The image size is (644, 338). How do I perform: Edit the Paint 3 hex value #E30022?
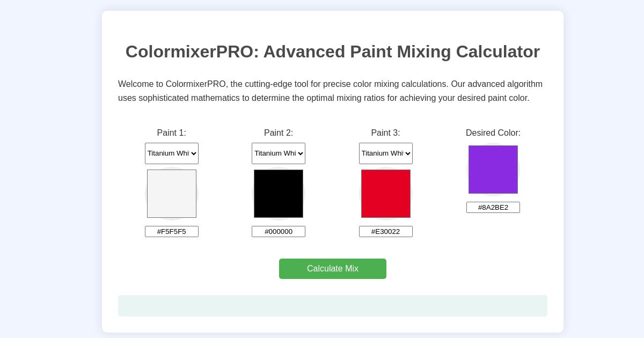tap(386, 231)
